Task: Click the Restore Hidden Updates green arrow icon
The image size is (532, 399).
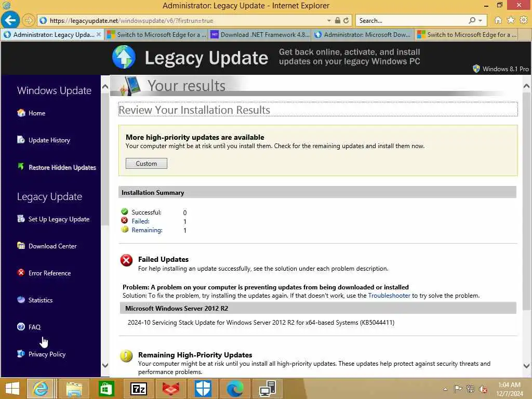Action: click(x=21, y=166)
